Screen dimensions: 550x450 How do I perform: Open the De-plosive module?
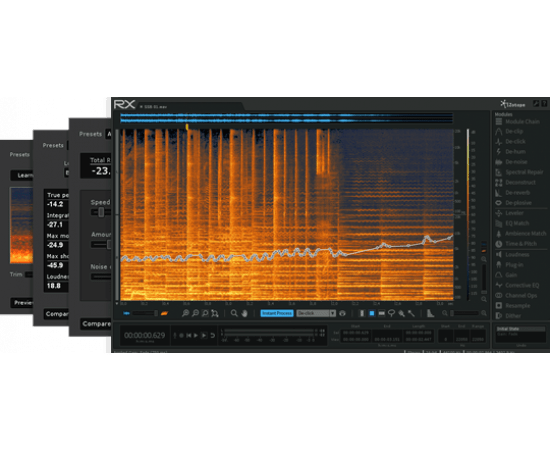coord(514,203)
